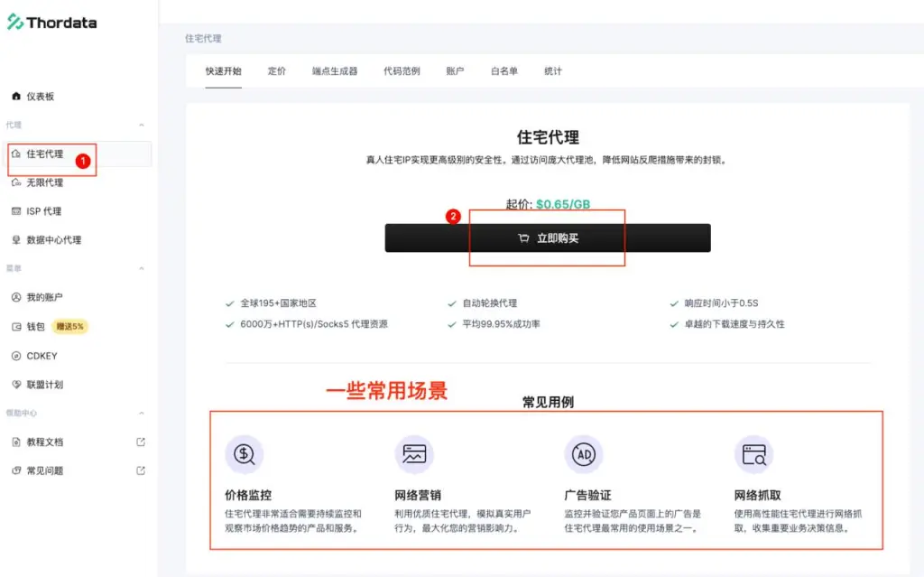Click the 常见问题 FAQ icon
The height and width of the screenshot is (577, 924).
16,470
